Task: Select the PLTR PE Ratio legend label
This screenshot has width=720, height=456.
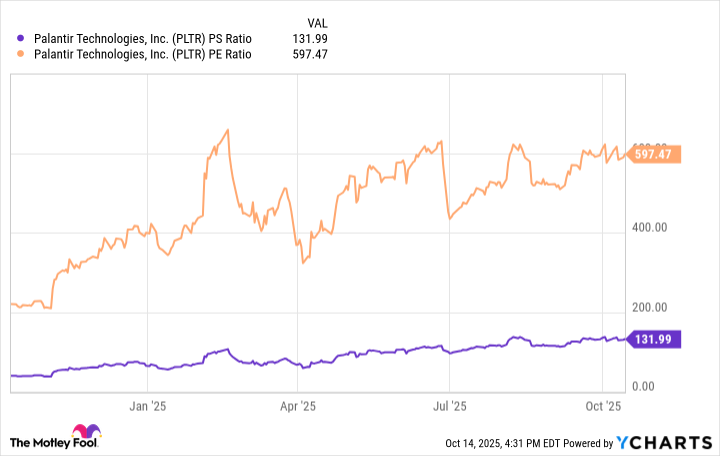Action: 141,55
